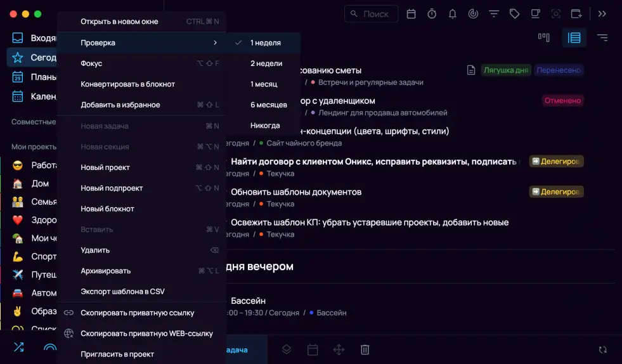The height and width of the screenshot is (364, 622).
Task: Click the new window plus icon
Action: click(576, 13)
